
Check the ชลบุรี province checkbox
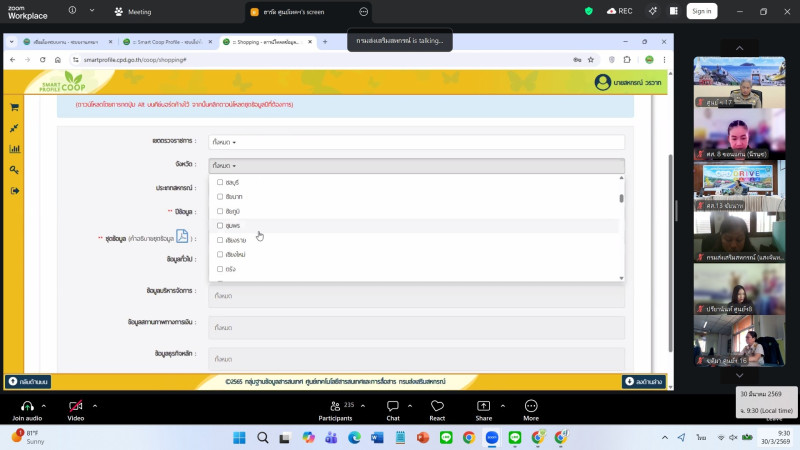tap(220, 183)
